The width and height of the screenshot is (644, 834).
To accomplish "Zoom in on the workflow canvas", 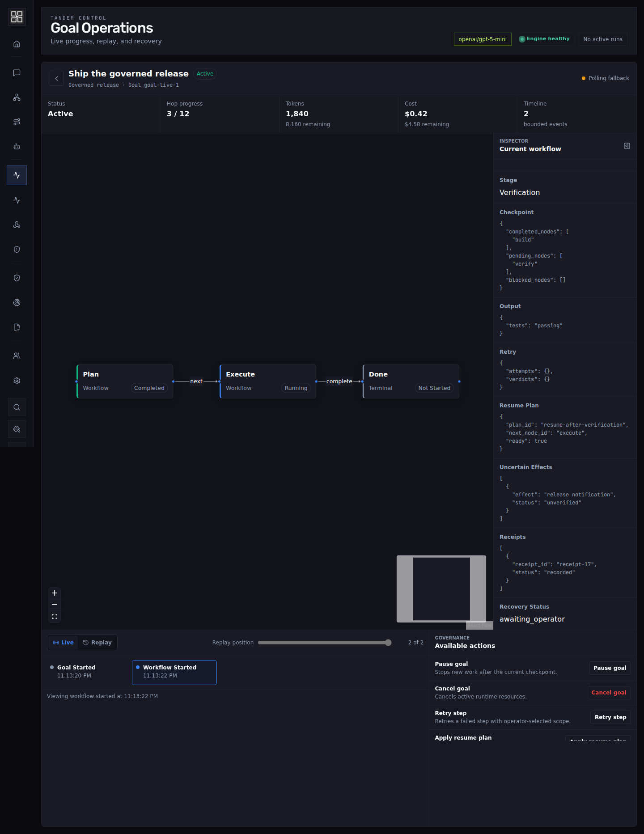I will pos(55,593).
